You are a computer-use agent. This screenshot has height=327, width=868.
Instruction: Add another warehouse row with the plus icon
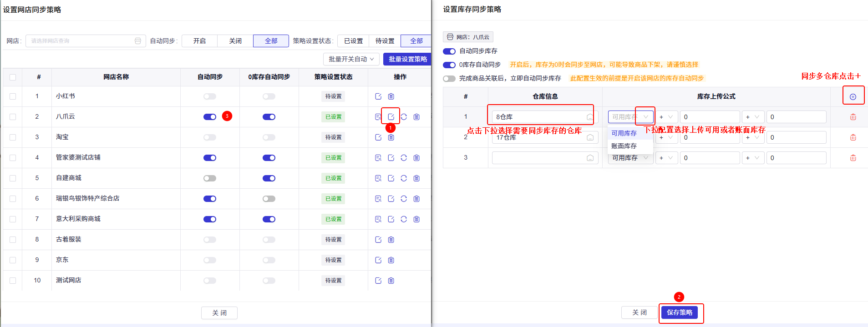point(853,97)
